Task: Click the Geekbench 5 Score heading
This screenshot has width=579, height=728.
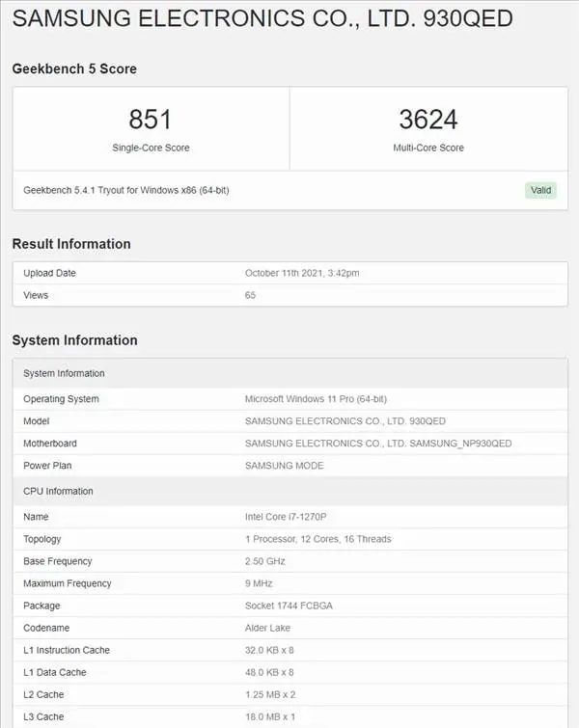Action: click(74, 68)
